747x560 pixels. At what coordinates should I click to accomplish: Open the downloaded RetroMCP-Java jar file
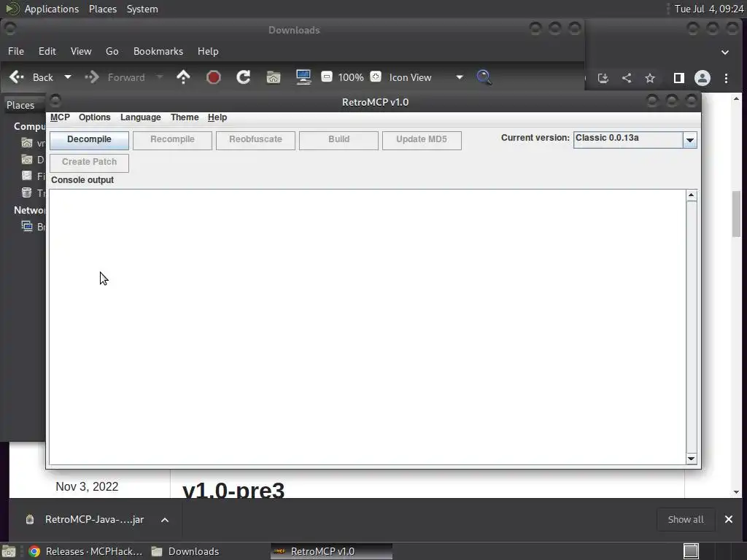86,519
